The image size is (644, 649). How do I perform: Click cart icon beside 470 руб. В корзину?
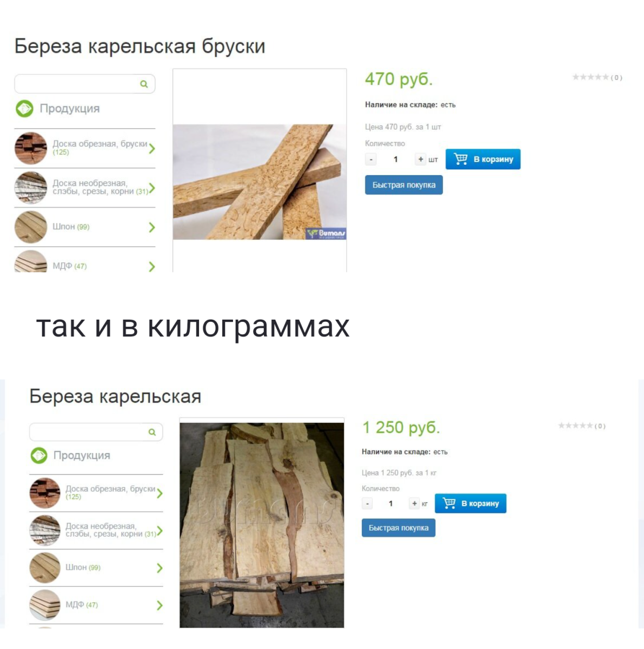tap(461, 159)
